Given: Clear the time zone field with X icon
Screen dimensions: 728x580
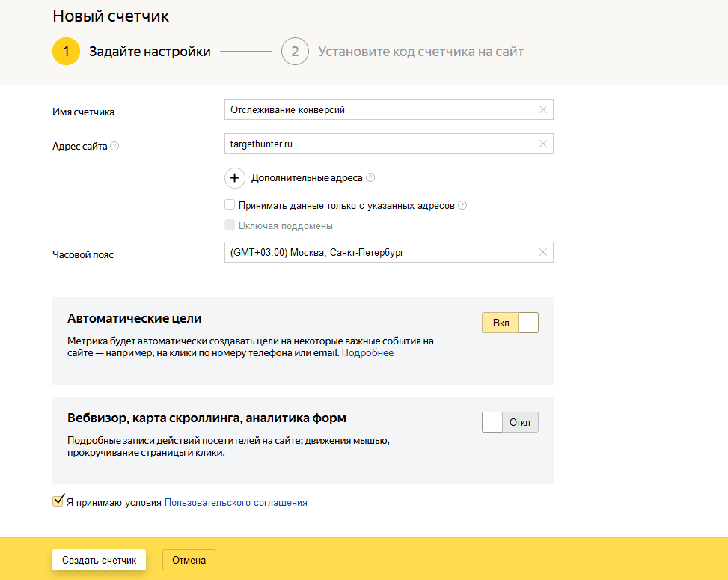Looking at the screenshot, I should [543, 252].
